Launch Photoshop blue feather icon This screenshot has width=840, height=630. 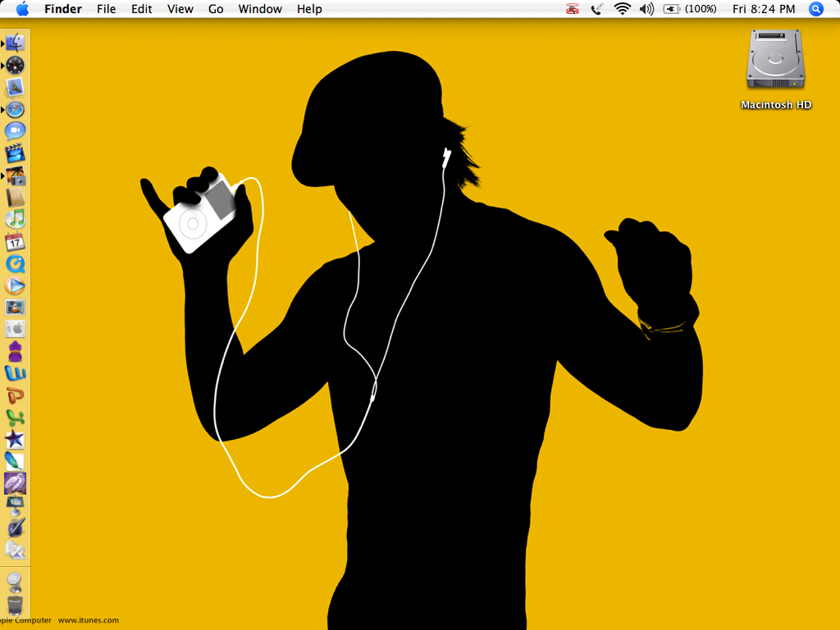[x=15, y=461]
